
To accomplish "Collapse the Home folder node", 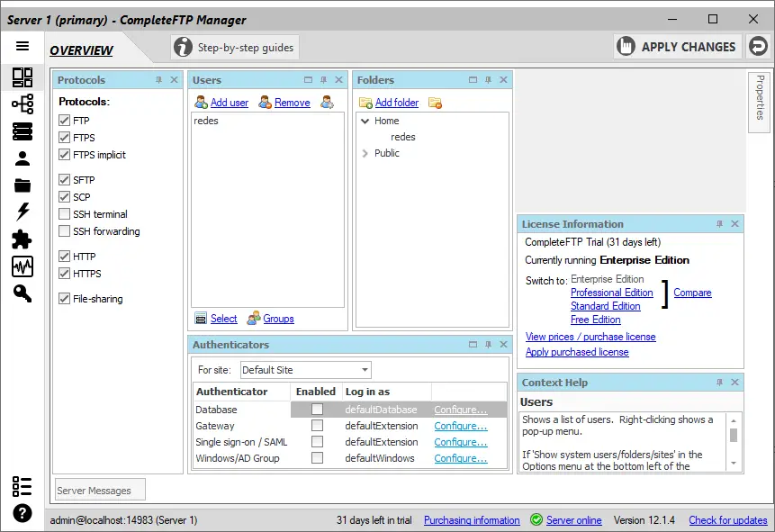I will [x=365, y=121].
